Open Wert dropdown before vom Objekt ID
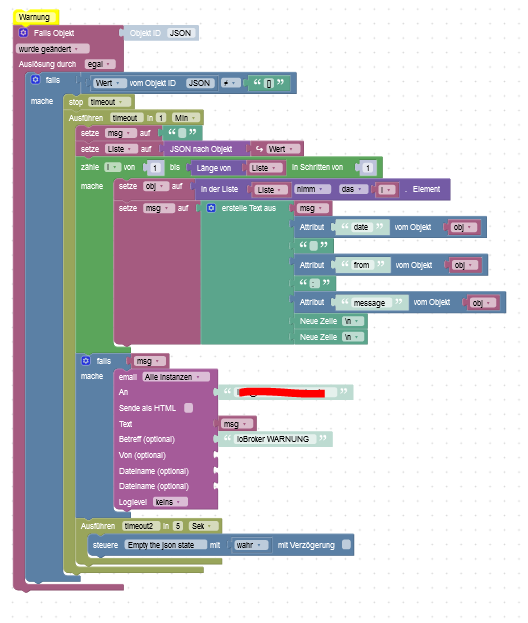The height and width of the screenshot is (623, 528). pyautogui.click(x=110, y=83)
